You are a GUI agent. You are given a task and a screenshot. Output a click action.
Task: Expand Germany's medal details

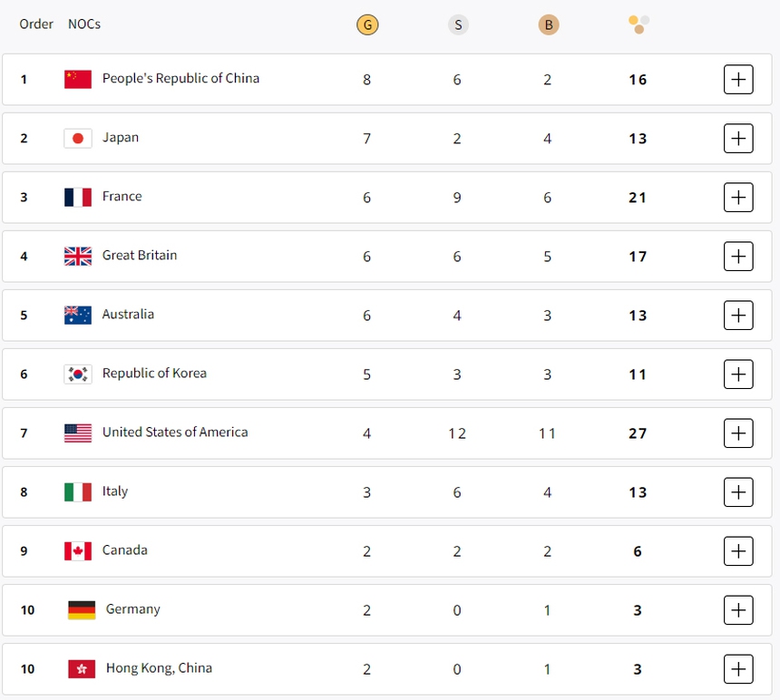(738, 609)
